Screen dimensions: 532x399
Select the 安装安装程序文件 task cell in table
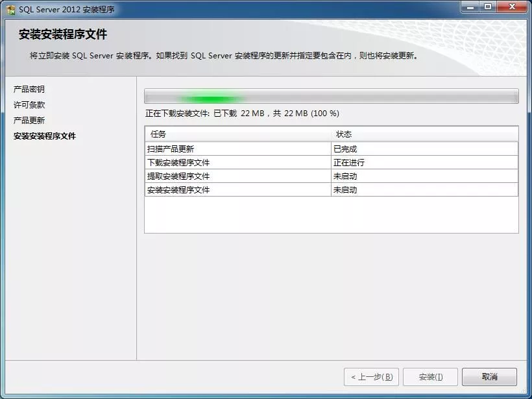click(238, 189)
